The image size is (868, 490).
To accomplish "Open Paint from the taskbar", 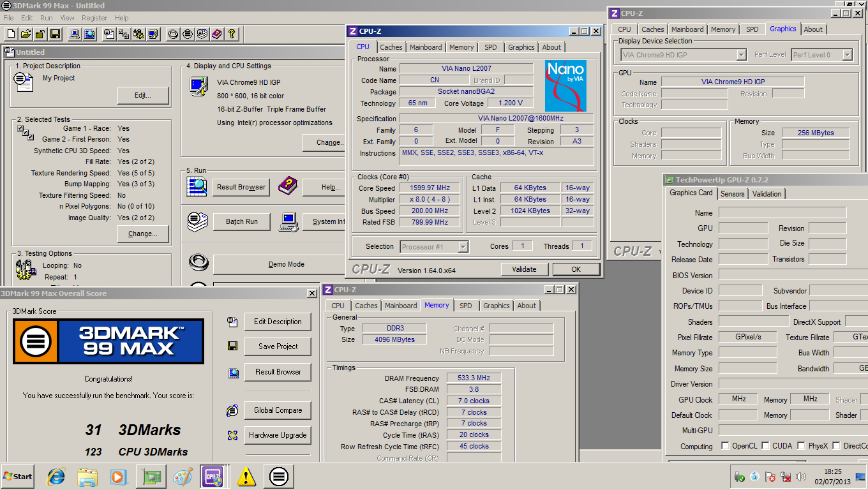I will [183, 477].
